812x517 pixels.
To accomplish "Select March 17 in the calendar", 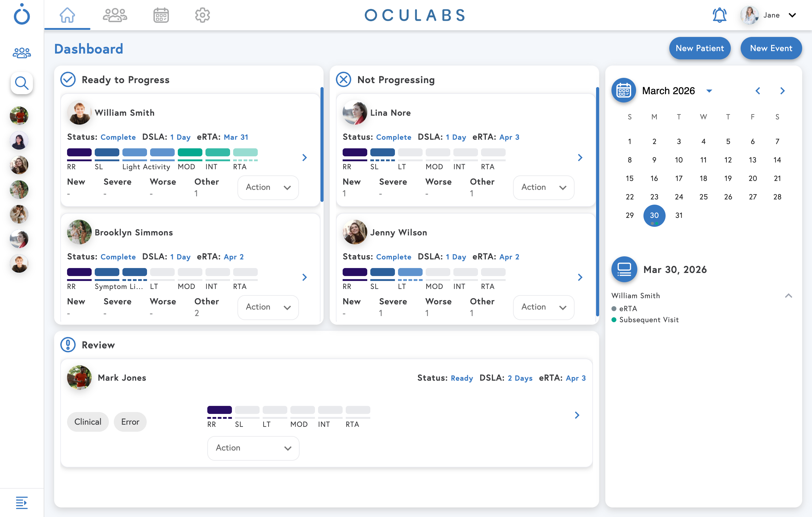I will (x=679, y=178).
